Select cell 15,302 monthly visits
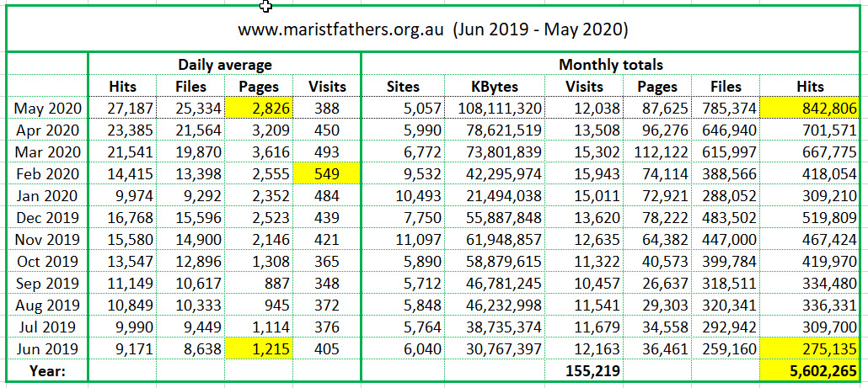 584,152
